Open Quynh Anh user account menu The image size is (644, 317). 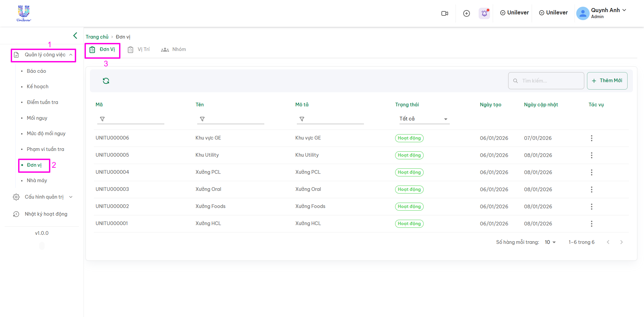pos(601,13)
